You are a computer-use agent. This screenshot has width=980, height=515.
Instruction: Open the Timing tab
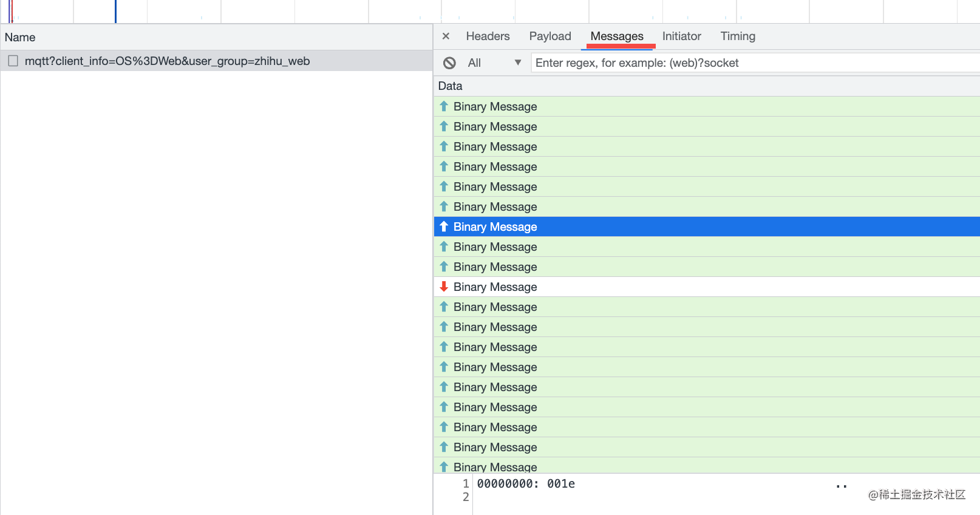(x=738, y=36)
